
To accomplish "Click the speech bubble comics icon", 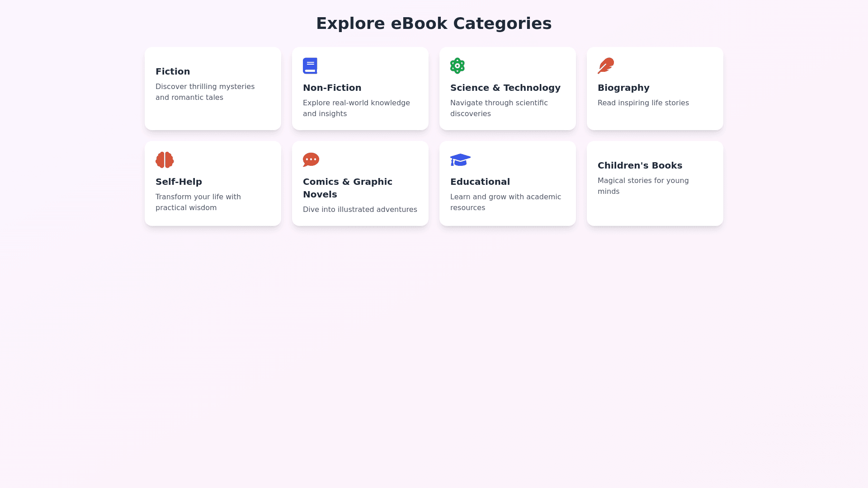I will 311,160.
